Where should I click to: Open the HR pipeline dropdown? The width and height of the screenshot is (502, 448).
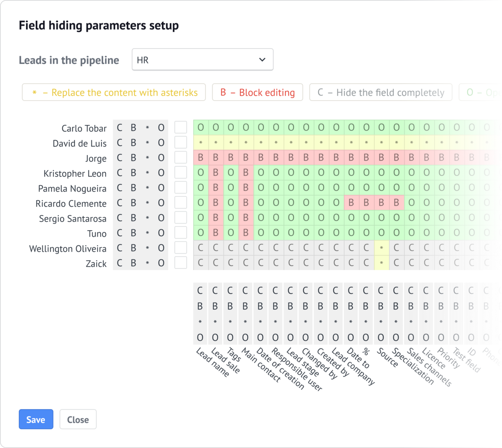click(202, 60)
